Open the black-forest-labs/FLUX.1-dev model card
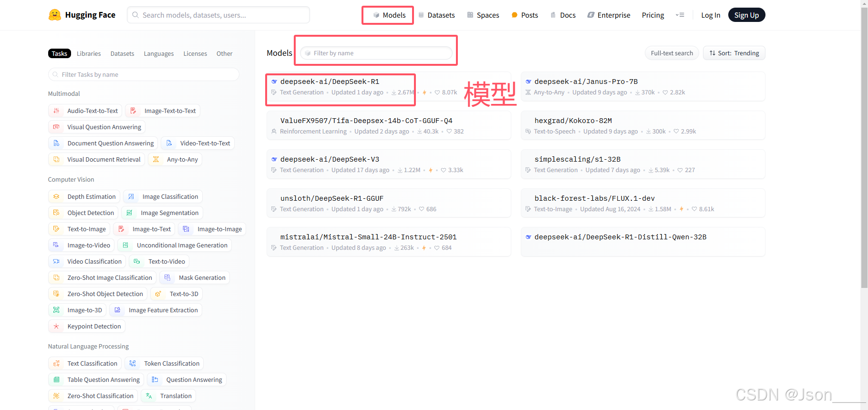 click(643, 204)
